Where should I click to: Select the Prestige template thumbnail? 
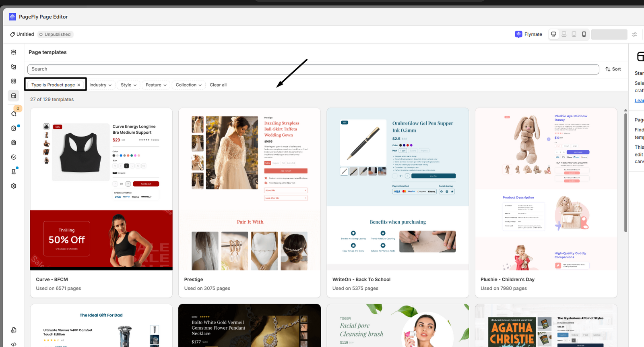click(x=250, y=189)
